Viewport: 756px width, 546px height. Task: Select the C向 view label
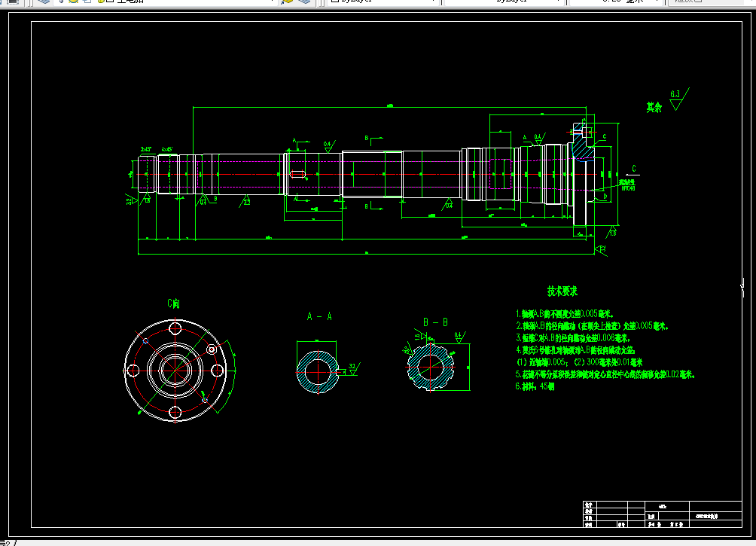tap(174, 304)
